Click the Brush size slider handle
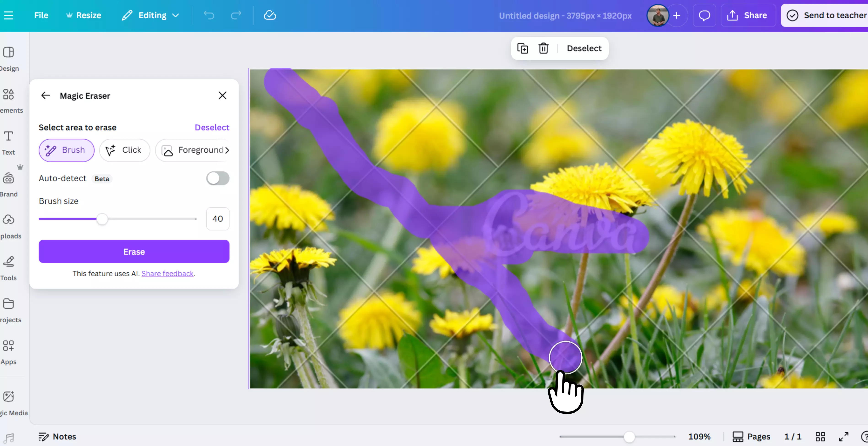This screenshot has width=868, height=446. tap(102, 219)
